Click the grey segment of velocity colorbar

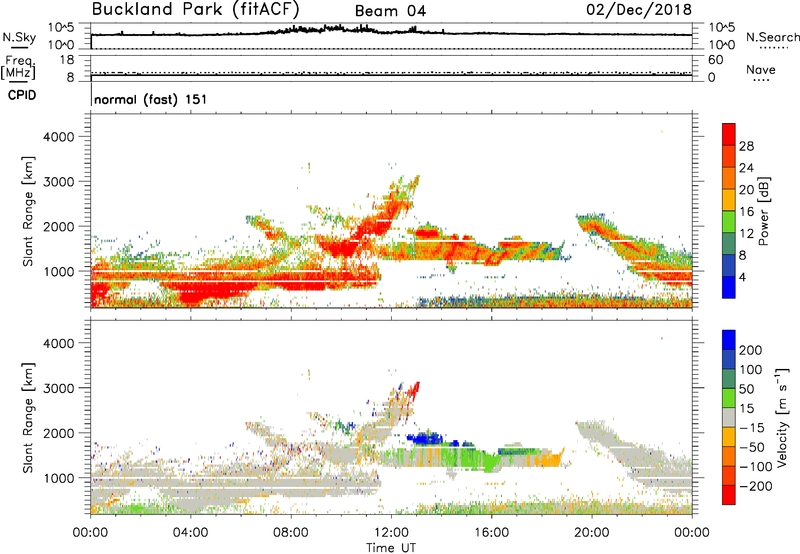pyautogui.click(x=729, y=417)
